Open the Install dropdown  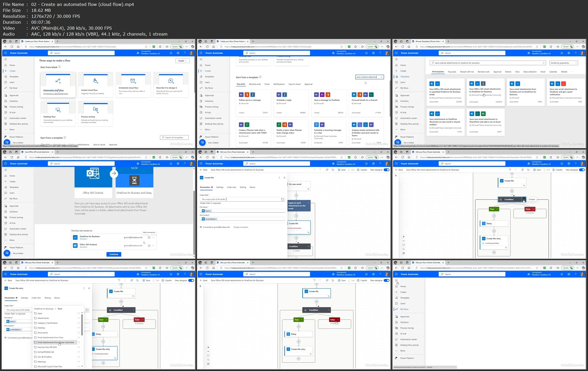tap(182, 61)
